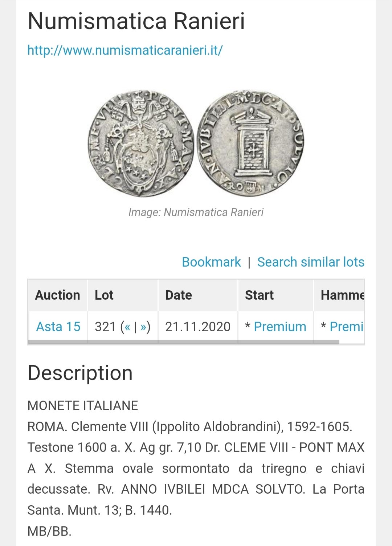Viewport: 392px width, 546px height.
Task: Click the Description section heading
Action: coord(80,373)
